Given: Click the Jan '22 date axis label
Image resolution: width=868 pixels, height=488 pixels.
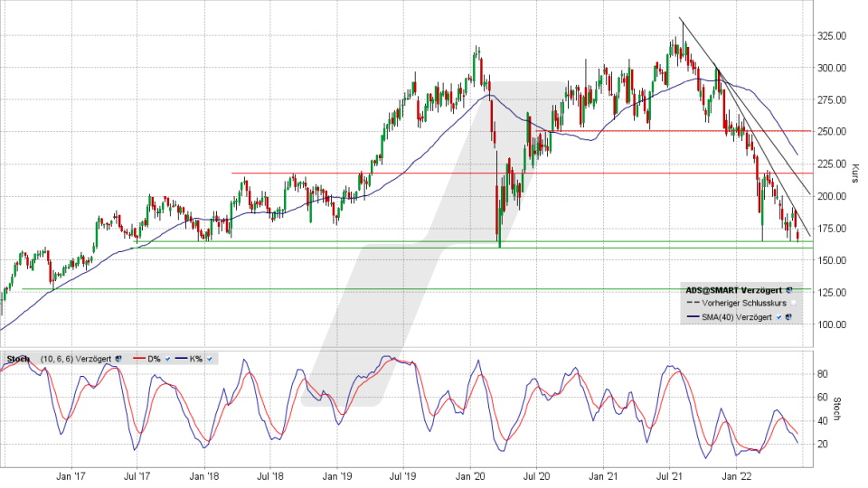Looking at the screenshot, I should (737, 476).
